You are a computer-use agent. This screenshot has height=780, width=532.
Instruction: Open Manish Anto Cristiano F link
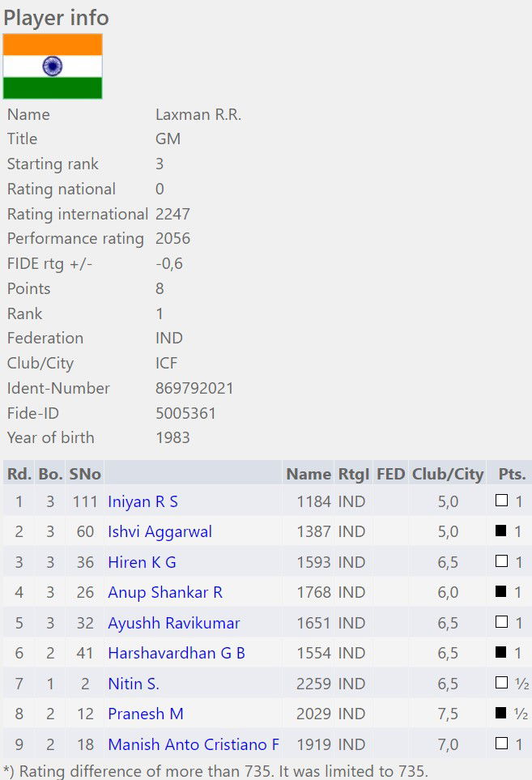[x=194, y=744]
